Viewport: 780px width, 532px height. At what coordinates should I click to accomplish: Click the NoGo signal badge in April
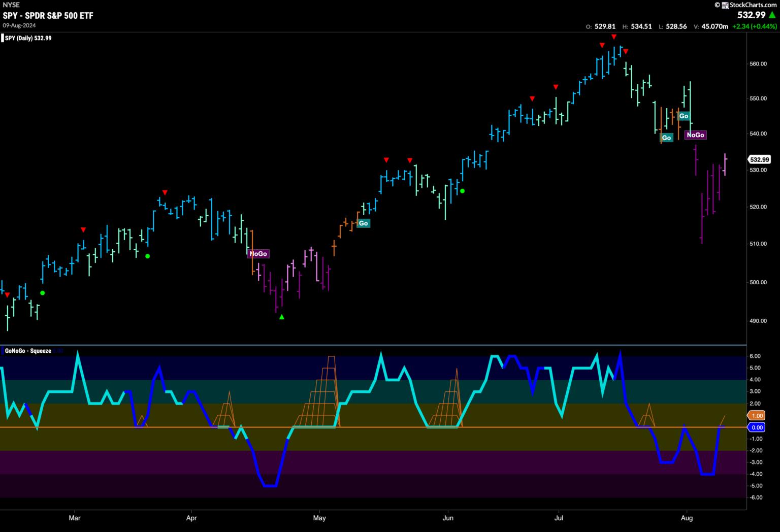click(x=258, y=254)
